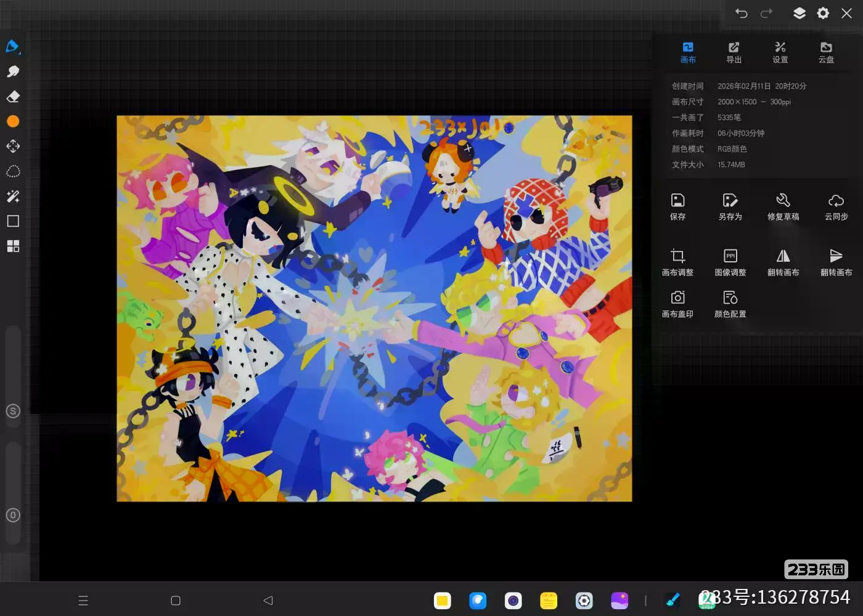The height and width of the screenshot is (616, 863).
Task: Switch to the 导出 tab
Action: [x=734, y=52]
